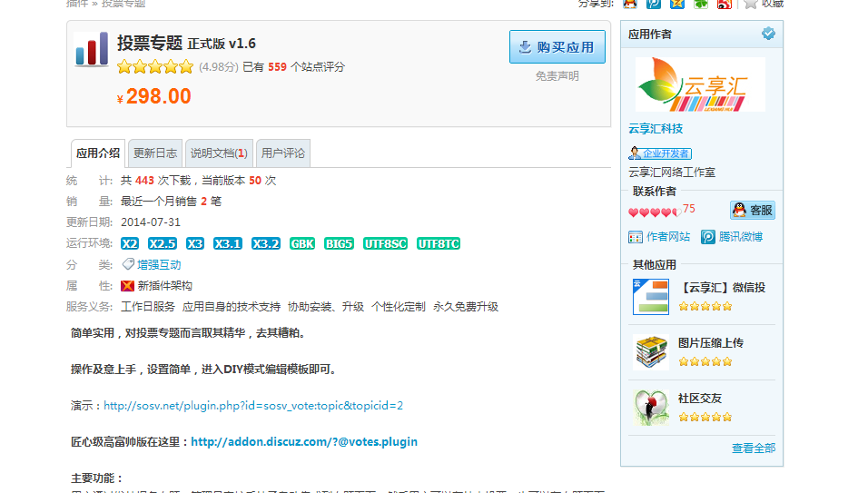Open the addon.discuz.com votes.plugin link
Image resolution: width=868 pixels, height=493 pixels.
(304, 441)
